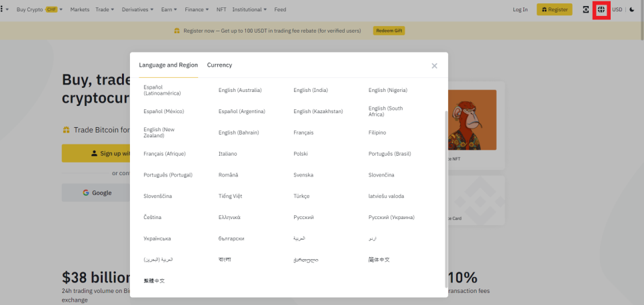The height and width of the screenshot is (305, 644).
Task: Choose English (Australia)
Action: click(240, 91)
